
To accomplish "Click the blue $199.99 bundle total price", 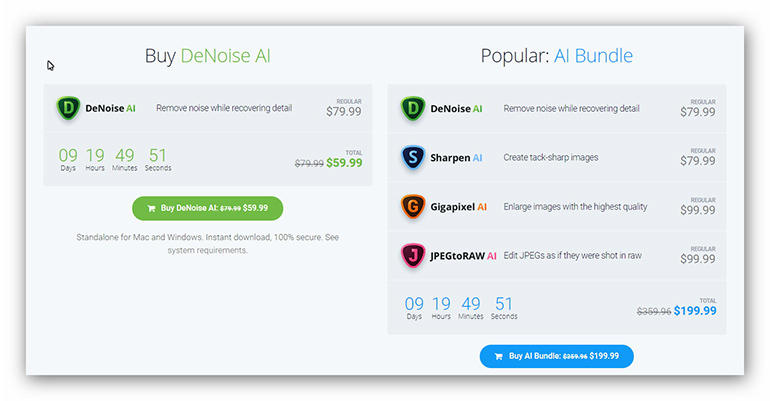I will tap(694, 311).
